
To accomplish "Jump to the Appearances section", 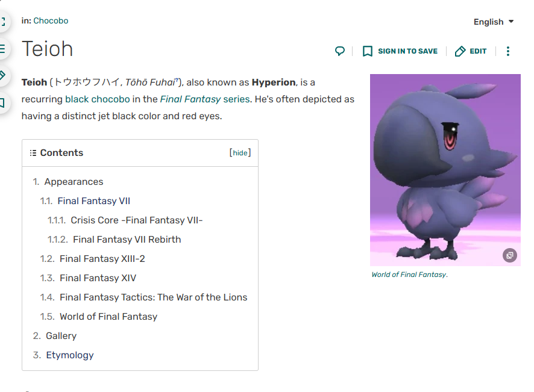I will coord(74,182).
